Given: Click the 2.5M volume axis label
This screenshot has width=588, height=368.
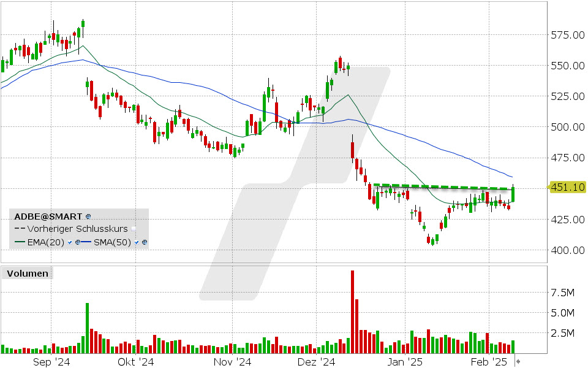Looking at the screenshot, I should 562,333.
